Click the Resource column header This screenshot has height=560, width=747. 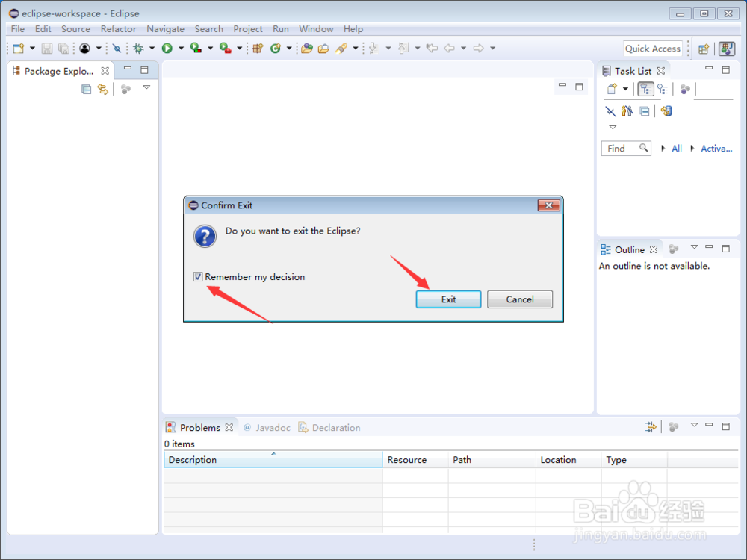coord(415,460)
